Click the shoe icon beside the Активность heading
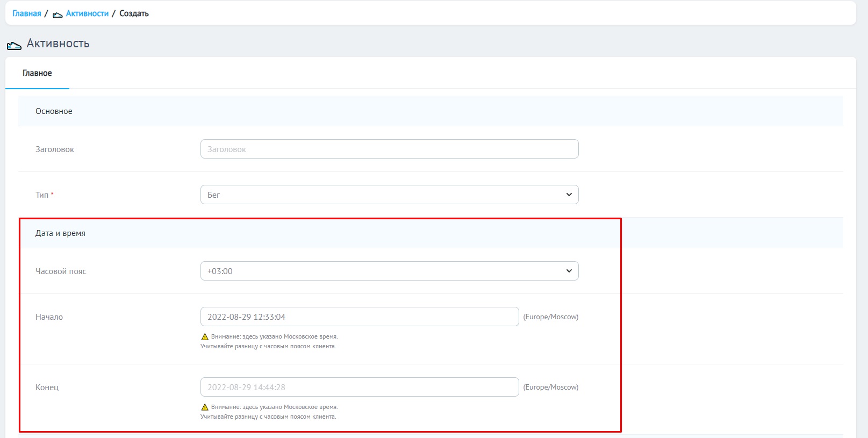The width and height of the screenshot is (868, 438). coord(14,45)
